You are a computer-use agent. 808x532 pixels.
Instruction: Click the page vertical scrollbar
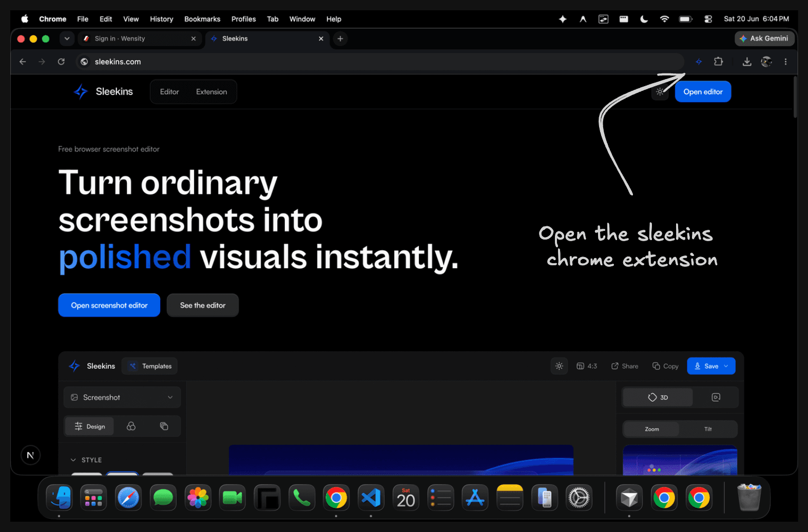[x=795, y=97]
